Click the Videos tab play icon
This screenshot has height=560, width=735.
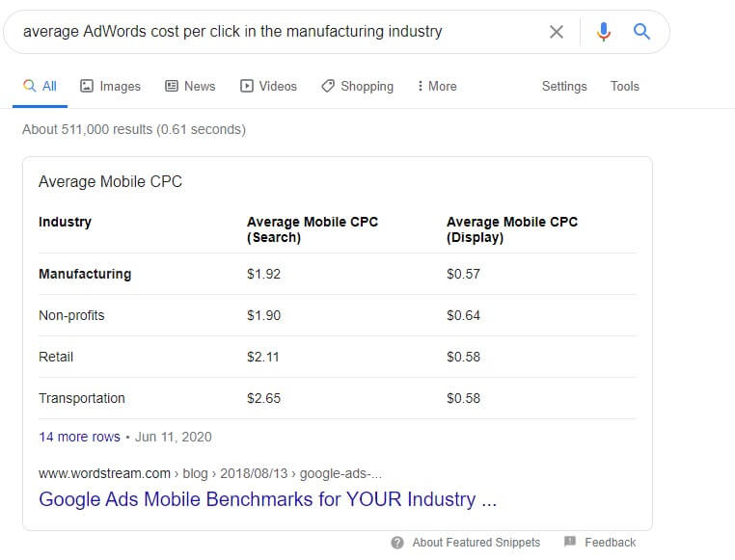[247, 86]
